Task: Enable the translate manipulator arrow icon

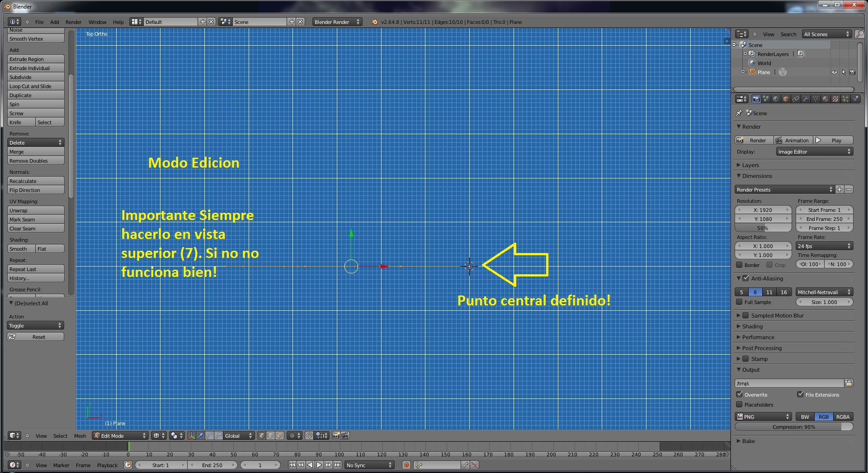Action: point(200,436)
